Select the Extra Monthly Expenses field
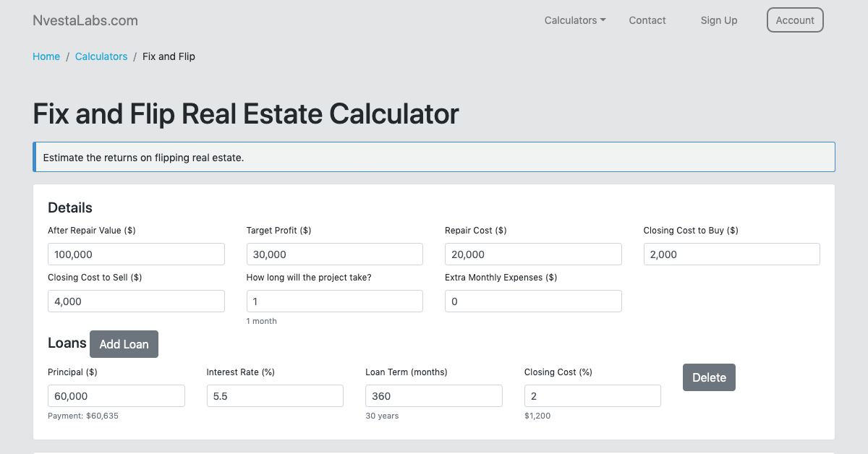Screen dimensions: 868x454 coord(533,301)
